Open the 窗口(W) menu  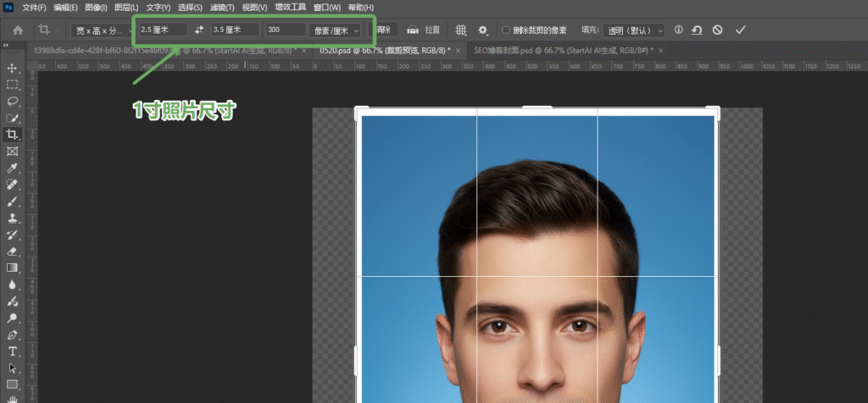click(x=327, y=8)
